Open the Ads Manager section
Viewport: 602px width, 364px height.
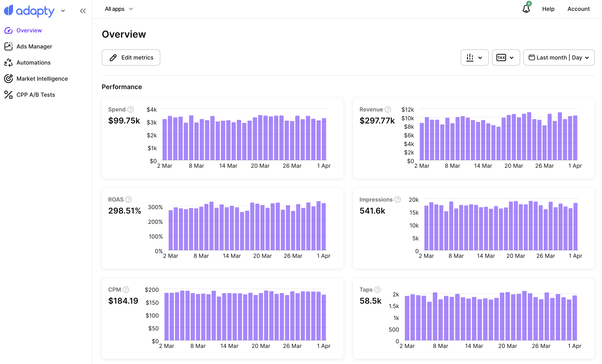coord(34,46)
